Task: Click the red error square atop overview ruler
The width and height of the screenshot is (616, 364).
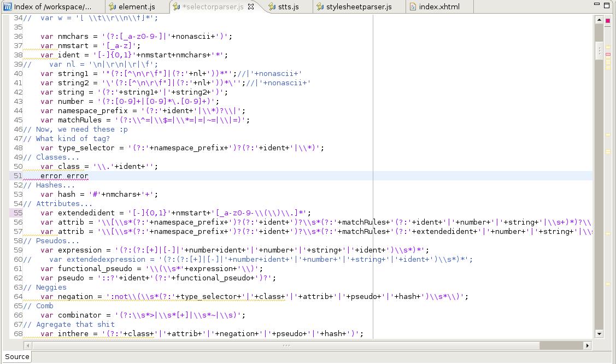Action: click(x=608, y=20)
